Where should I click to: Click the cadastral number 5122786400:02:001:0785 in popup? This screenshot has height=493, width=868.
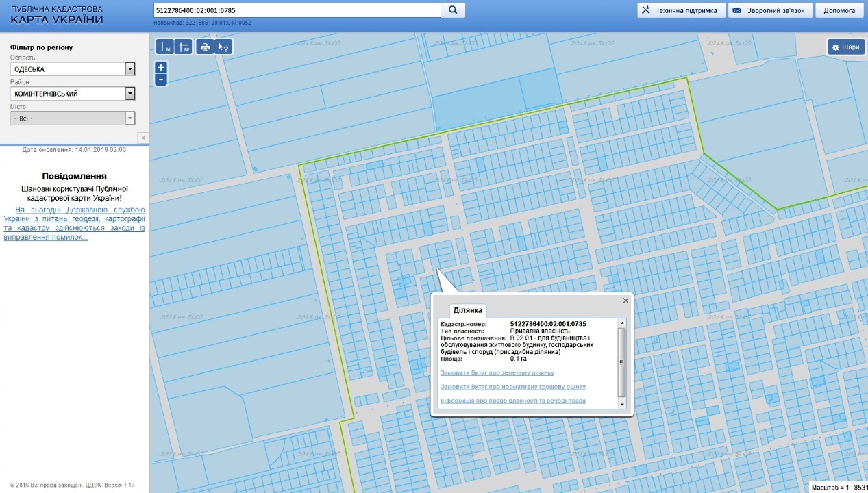point(548,323)
